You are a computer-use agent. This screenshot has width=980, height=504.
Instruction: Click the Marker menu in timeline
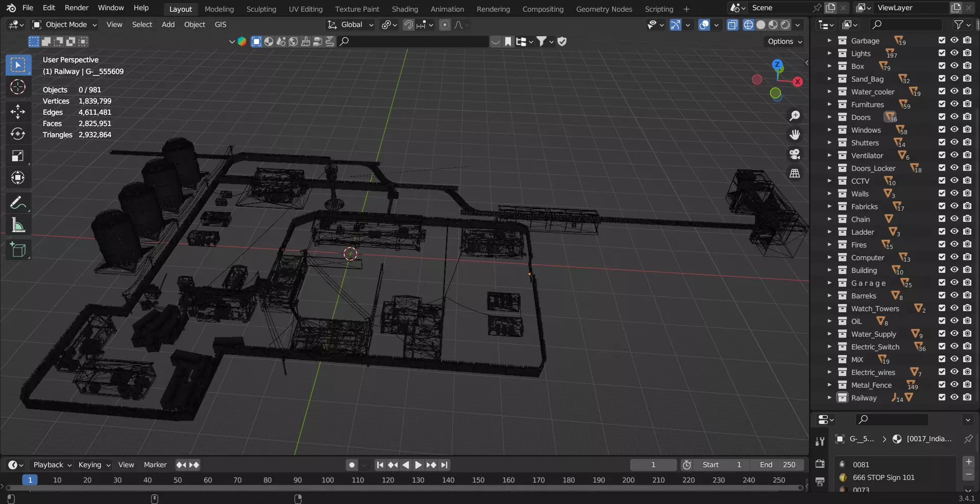point(155,465)
